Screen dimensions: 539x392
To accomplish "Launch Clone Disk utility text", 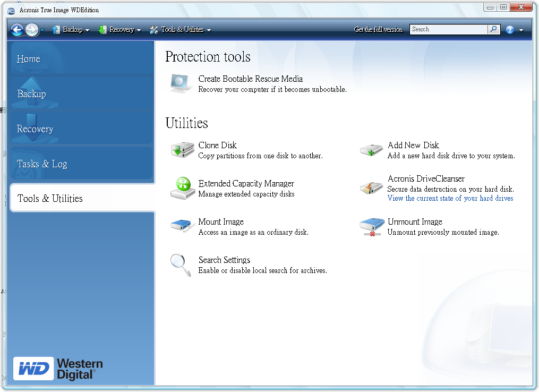I will tap(218, 145).
